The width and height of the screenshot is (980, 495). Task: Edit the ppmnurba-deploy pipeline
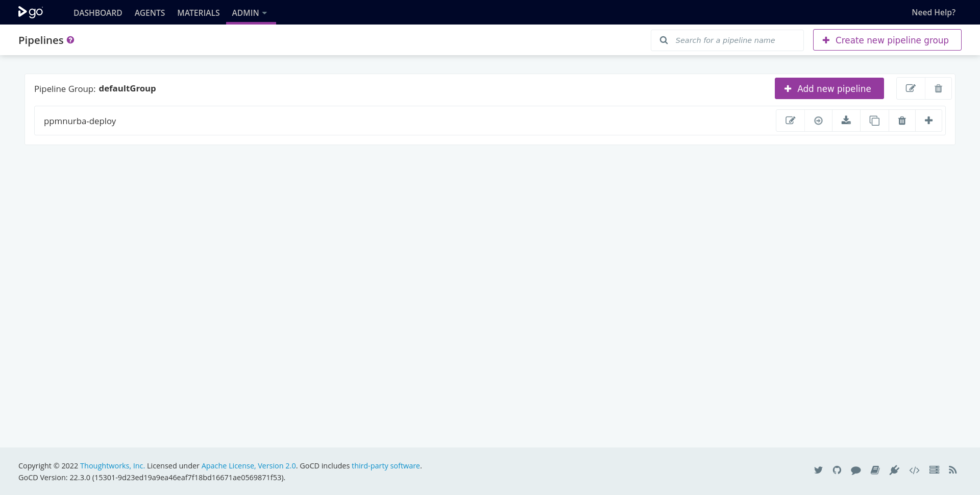pos(790,121)
